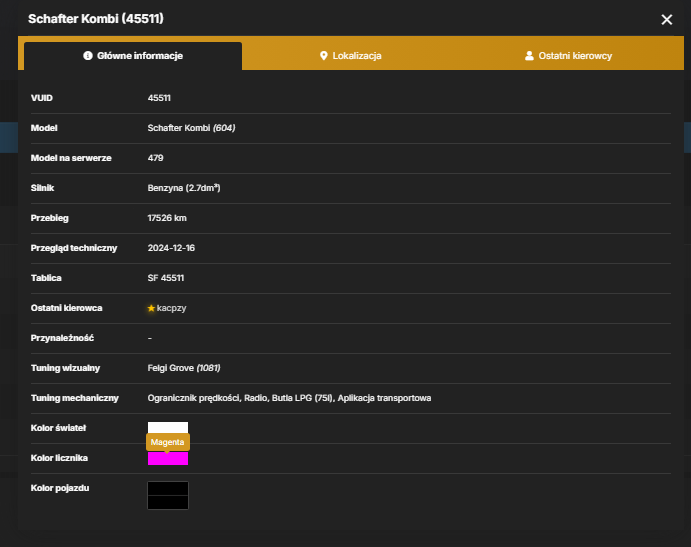Select the engine value Benzyna (2.7dm³)
Screen dimensions: 691x547
(184, 188)
